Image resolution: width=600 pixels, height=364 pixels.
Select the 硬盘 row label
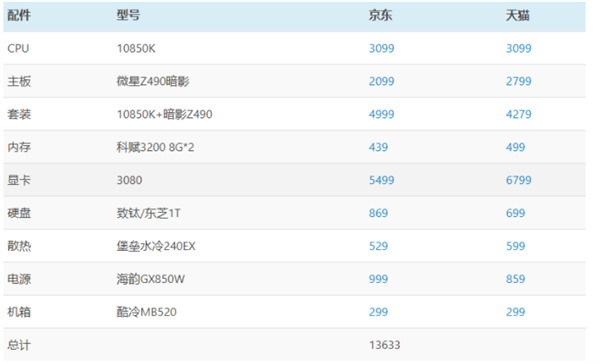[19, 213]
